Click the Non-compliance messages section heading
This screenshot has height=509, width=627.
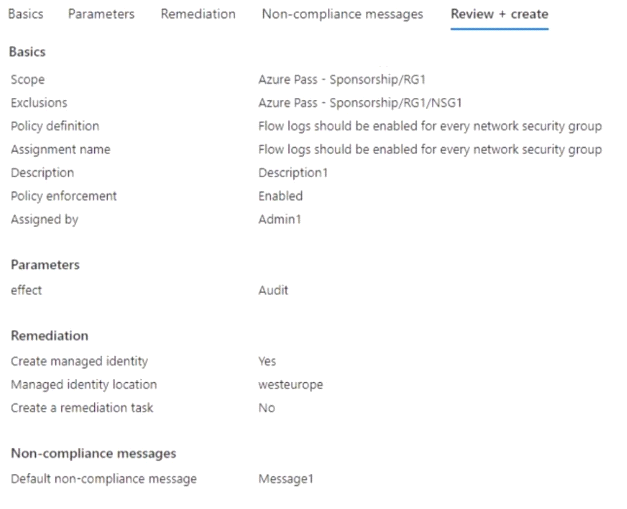point(93,453)
